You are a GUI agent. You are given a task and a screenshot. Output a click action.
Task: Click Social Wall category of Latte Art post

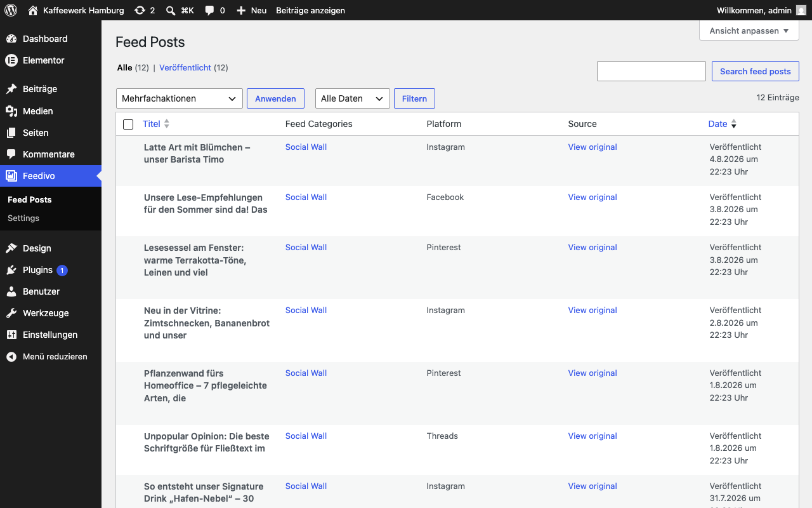tap(306, 147)
